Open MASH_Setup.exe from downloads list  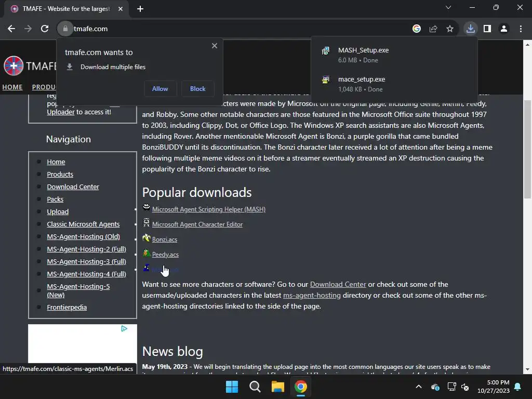(x=394, y=55)
